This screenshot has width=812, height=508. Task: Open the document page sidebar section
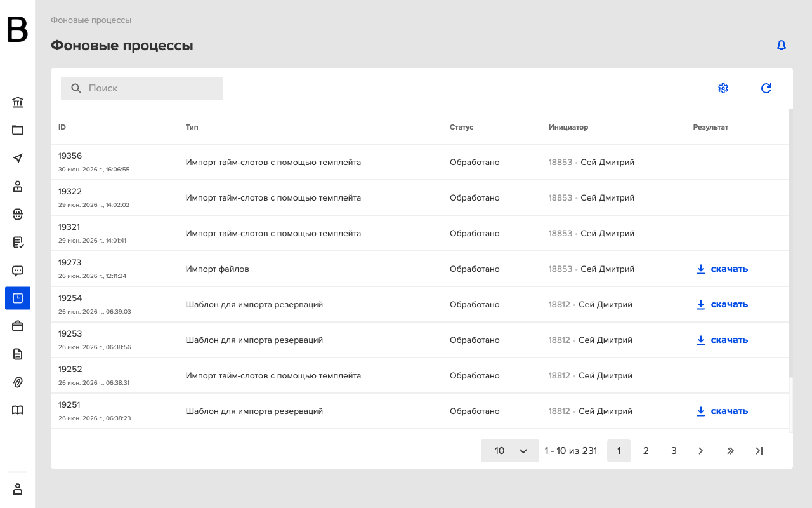click(18, 354)
